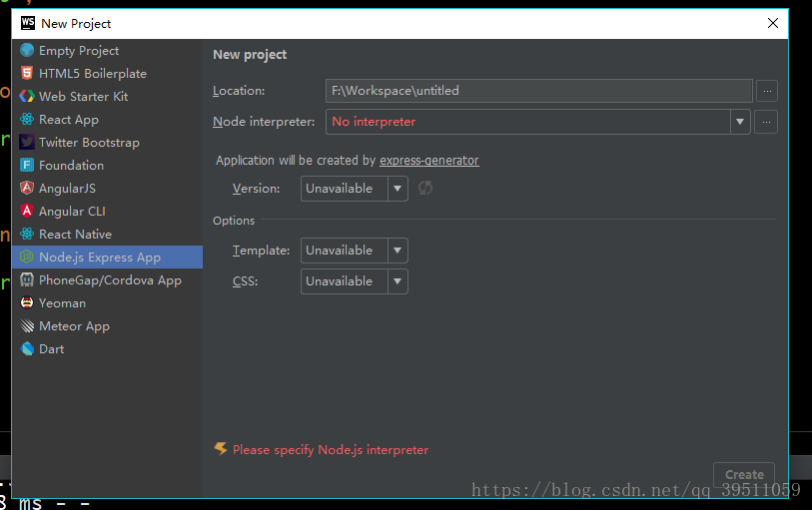Click the PhoneGap/Cordova App robot icon

[27, 279]
